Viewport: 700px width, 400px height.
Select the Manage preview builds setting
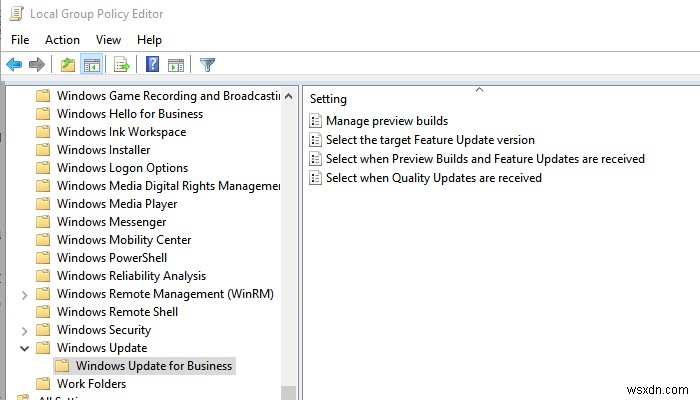tap(387, 121)
